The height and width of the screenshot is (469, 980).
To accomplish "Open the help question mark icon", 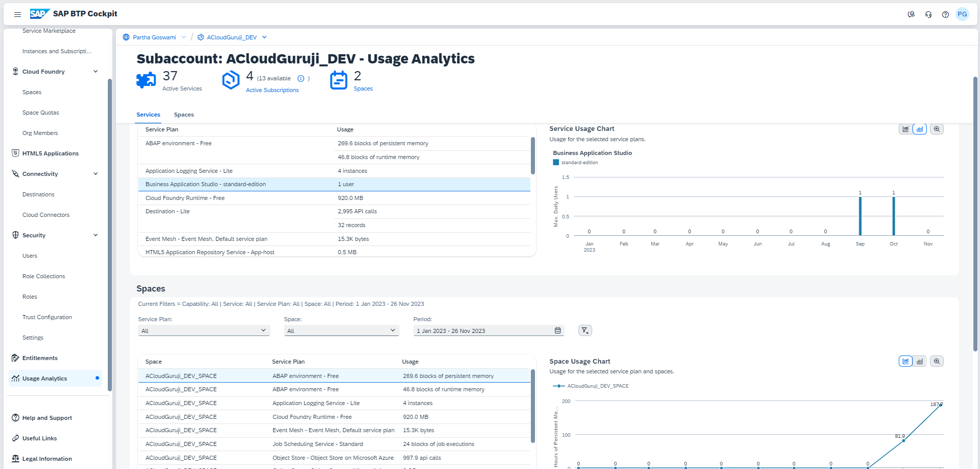I will (x=945, y=14).
